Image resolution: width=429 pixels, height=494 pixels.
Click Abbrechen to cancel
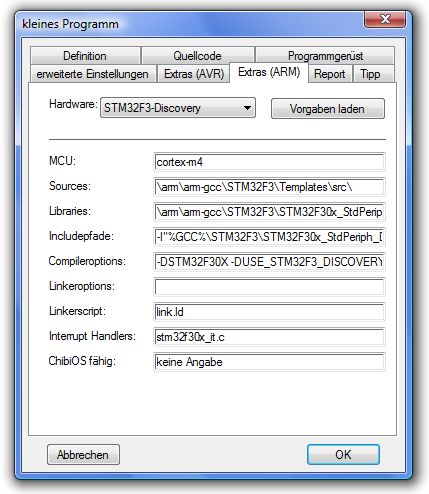pyautogui.click(x=83, y=455)
